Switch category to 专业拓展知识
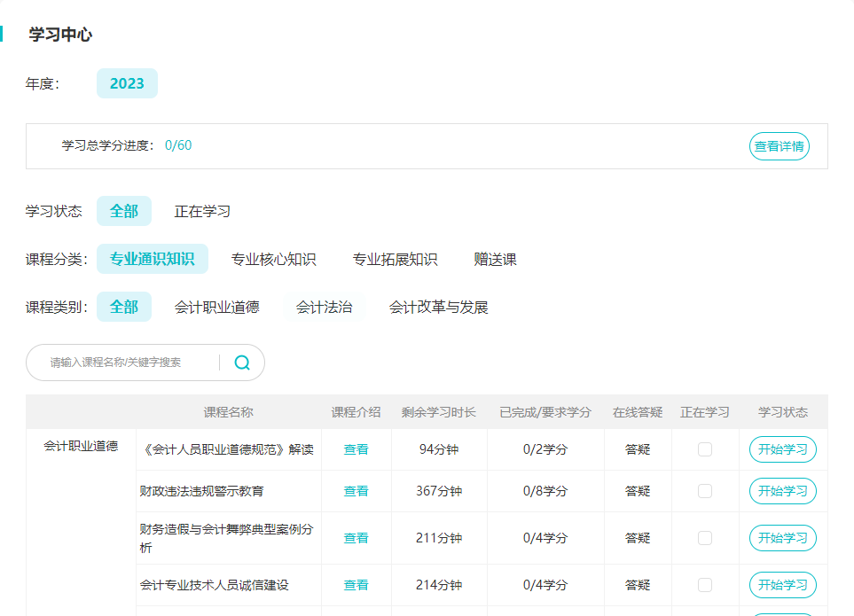Screen dimensions: 854x616 [x=395, y=260]
